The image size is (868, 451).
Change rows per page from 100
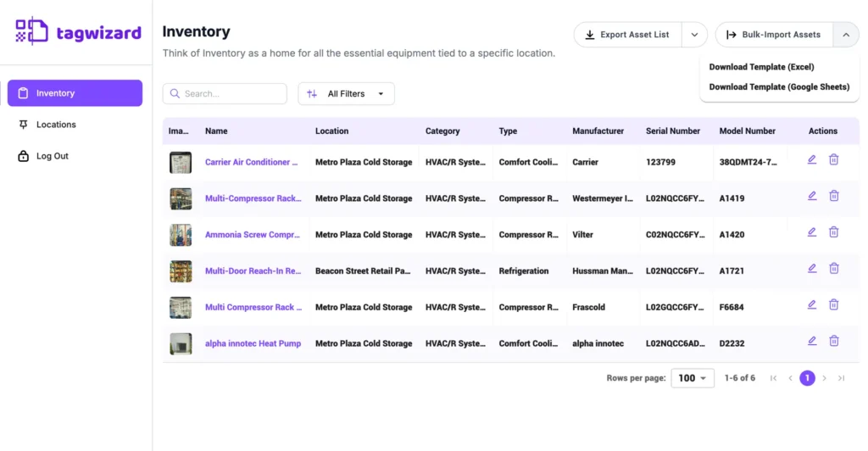pyautogui.click(x=693, y=378)
